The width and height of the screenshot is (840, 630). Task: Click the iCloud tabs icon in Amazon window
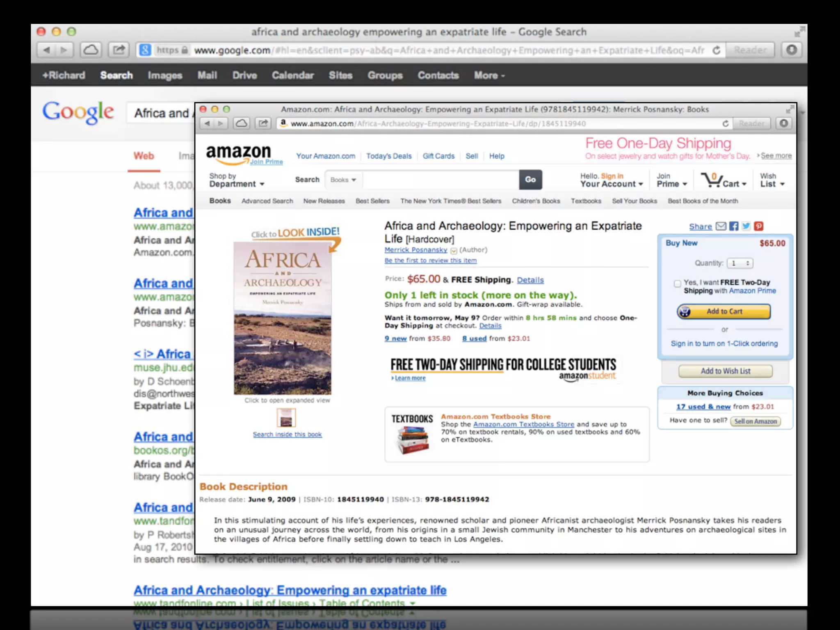pos(242,123)
